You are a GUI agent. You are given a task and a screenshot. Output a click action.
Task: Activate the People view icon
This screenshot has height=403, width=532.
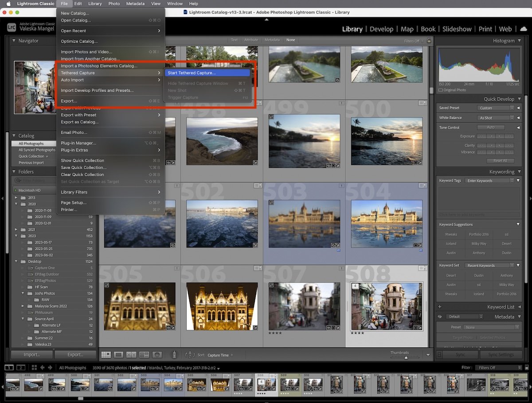156,354
